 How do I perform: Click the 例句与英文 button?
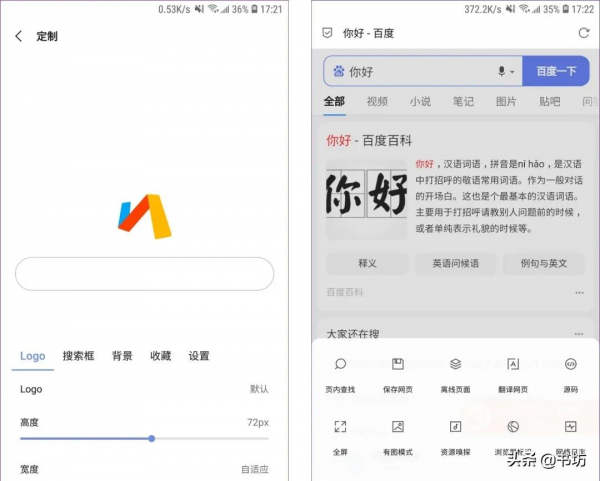tap(544, 263)
